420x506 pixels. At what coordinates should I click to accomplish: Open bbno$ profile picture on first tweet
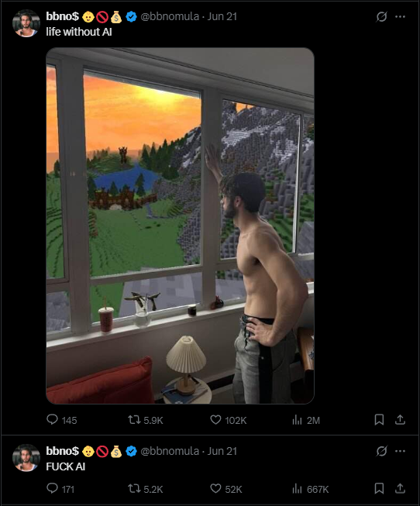[26, 23]
